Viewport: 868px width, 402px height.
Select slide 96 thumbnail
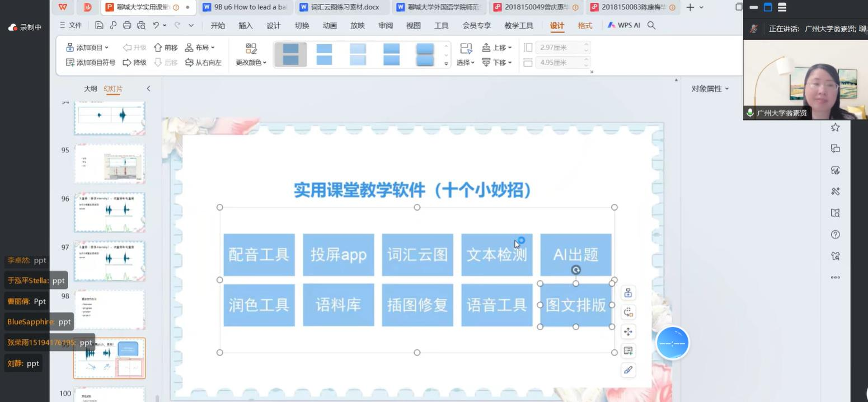(x=110, y=213)
